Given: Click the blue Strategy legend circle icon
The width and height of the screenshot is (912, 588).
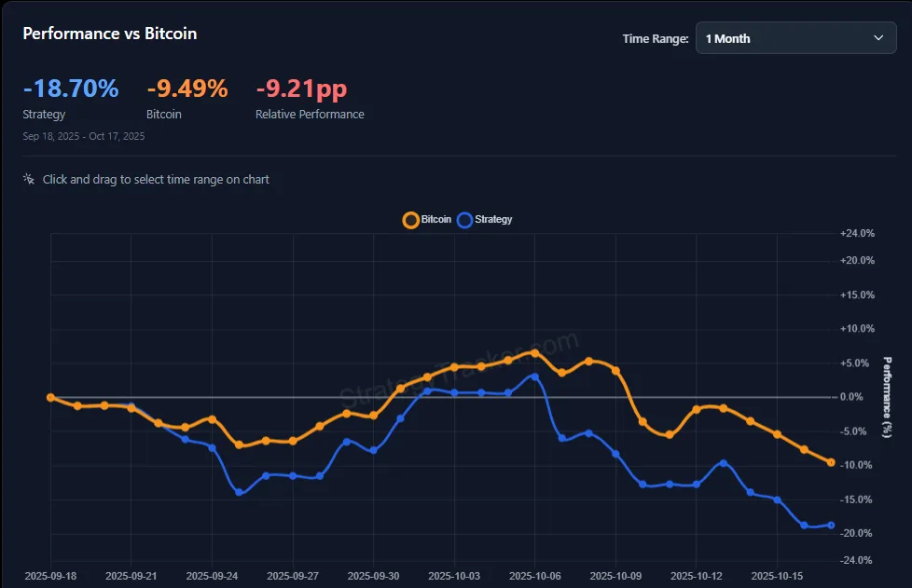Looking at the screenshot, I should [465, 220].
